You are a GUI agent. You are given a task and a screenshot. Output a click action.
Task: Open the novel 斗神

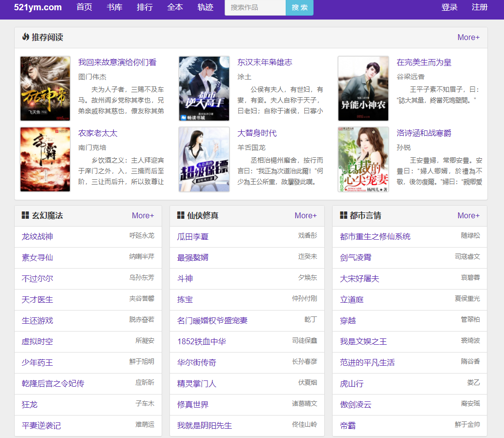tap(185, 279)
